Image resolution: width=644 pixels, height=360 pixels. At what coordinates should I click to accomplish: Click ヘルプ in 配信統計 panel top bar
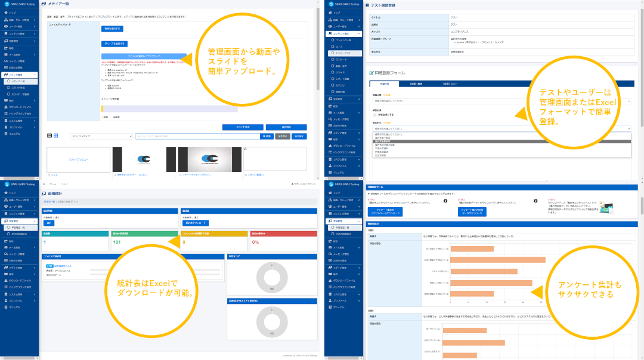[x=64, y=184]
